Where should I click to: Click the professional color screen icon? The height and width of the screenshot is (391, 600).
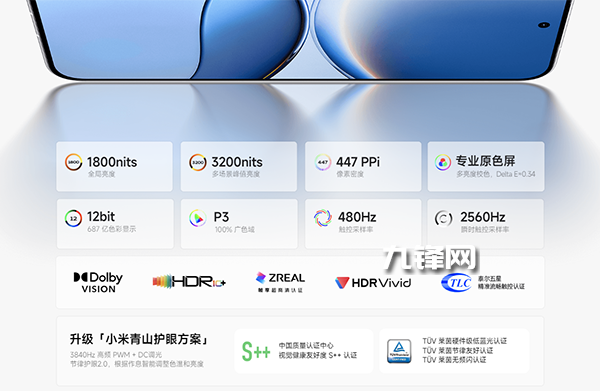click(443, 162)
